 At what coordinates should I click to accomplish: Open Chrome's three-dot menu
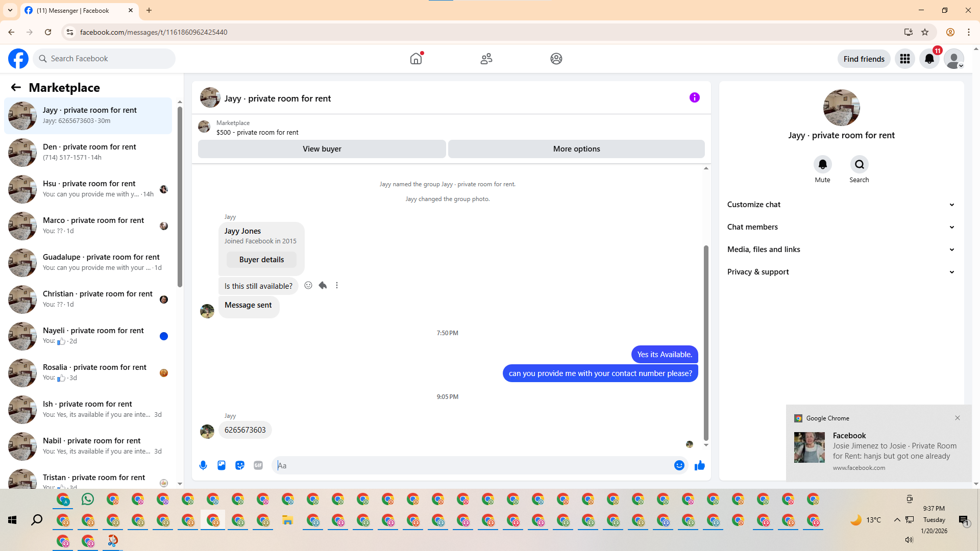[x=969, y=32]
